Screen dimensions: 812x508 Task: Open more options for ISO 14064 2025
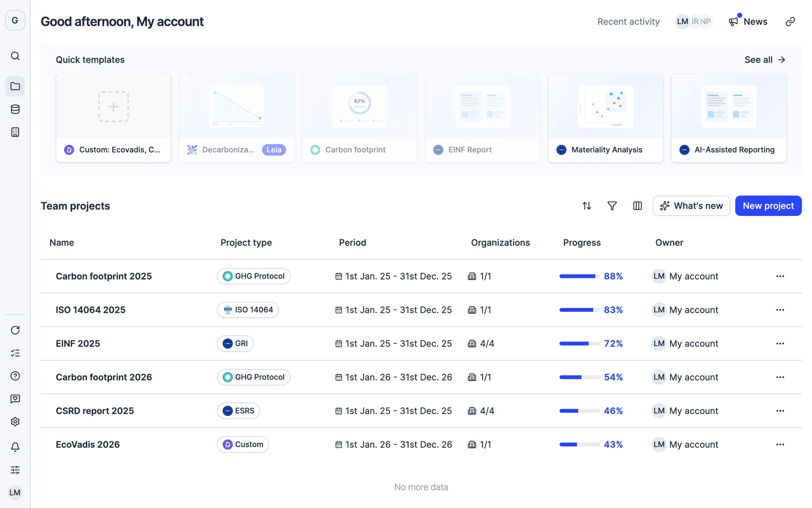click(x=780, y=310)
